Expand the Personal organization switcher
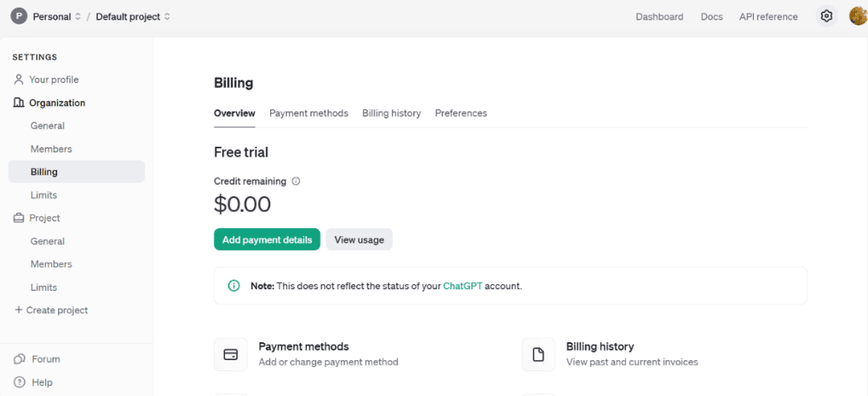The height and width of the screenshot is (396, 868). (x=78, y=16)
